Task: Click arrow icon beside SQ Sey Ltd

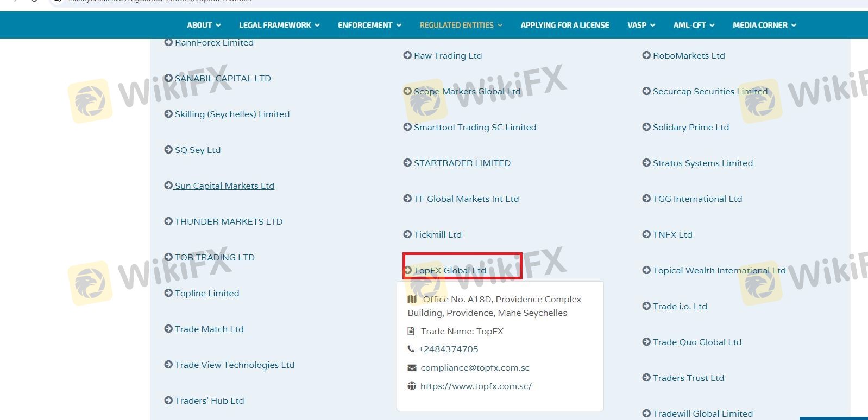Action: (x=168, y=150)
